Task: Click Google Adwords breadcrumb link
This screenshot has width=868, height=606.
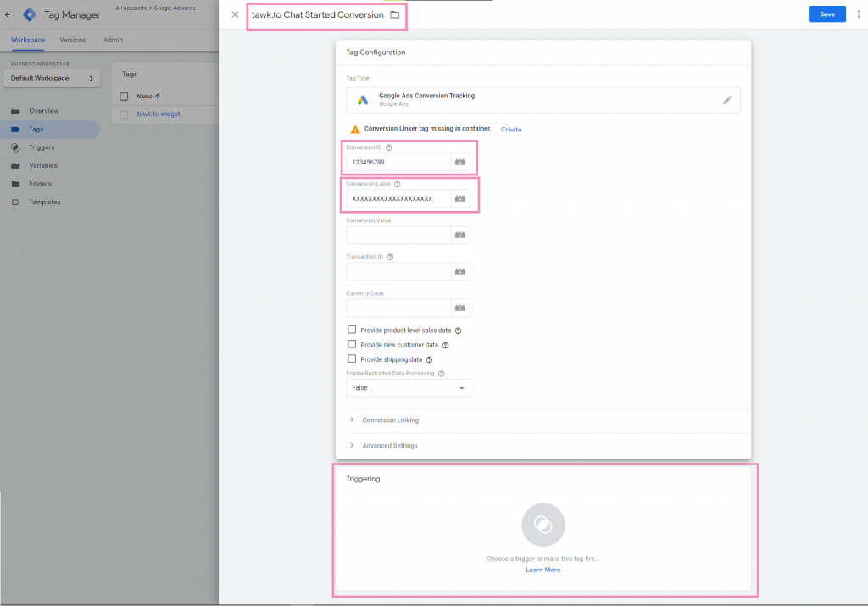Action: pos(175,8)
